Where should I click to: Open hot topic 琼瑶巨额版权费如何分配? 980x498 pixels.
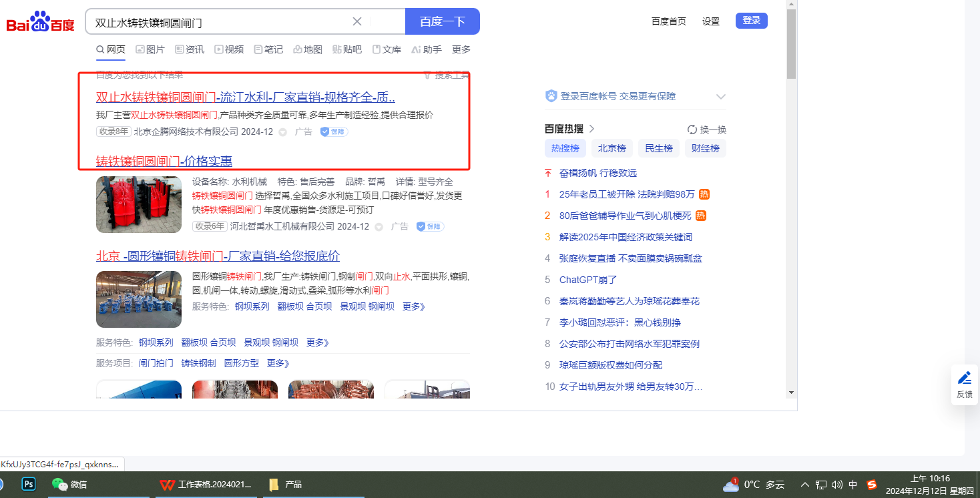click(x=611, y=365)
